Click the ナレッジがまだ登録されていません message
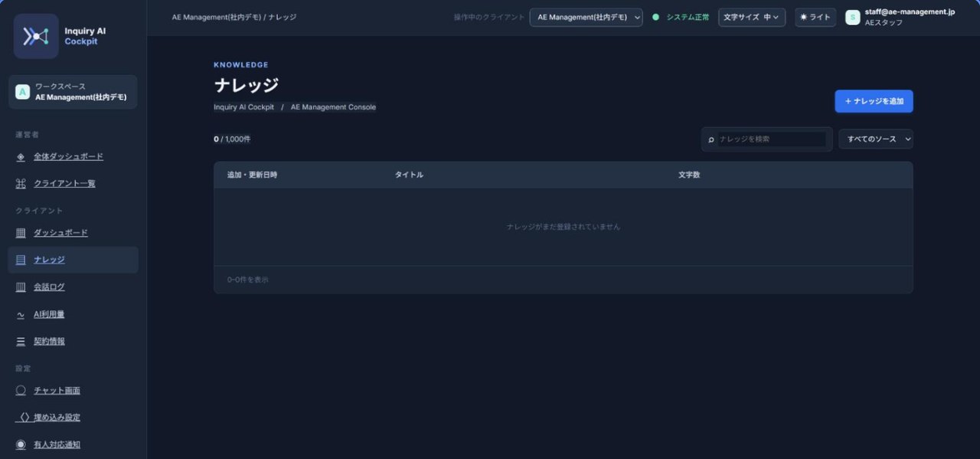980x459 pixels. pyautogui.click(x=563, y=227)
